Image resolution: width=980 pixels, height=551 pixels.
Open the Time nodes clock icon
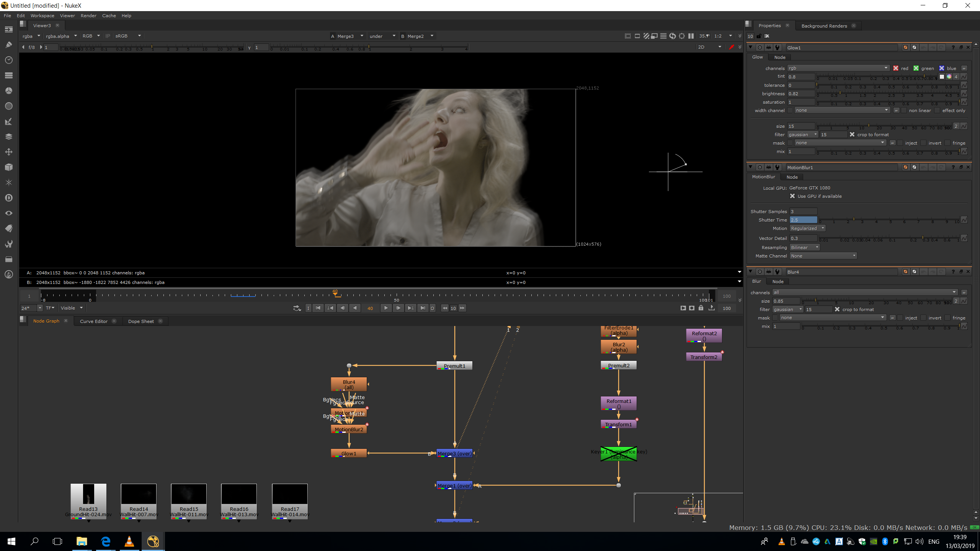click(x=8, y=60)
